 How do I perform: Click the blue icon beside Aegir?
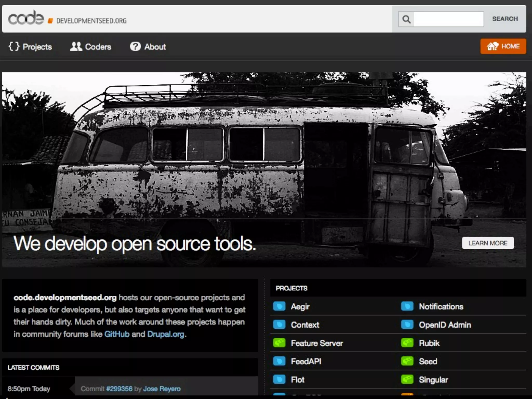point(279,307)
